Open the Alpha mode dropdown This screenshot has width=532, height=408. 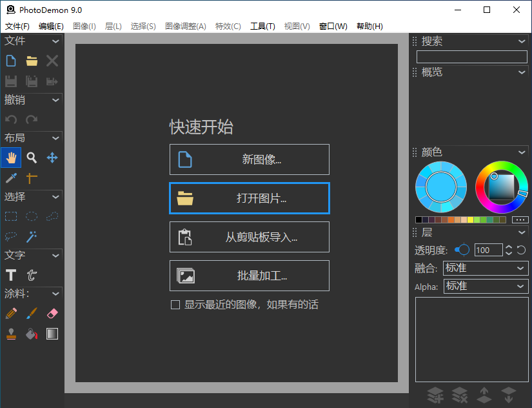pos(486,286)
